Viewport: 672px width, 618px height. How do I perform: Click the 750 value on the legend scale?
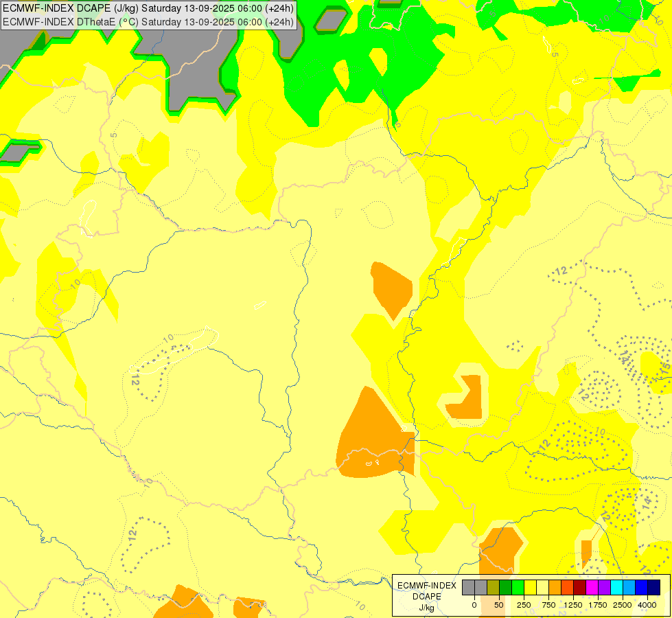[548, 605]
